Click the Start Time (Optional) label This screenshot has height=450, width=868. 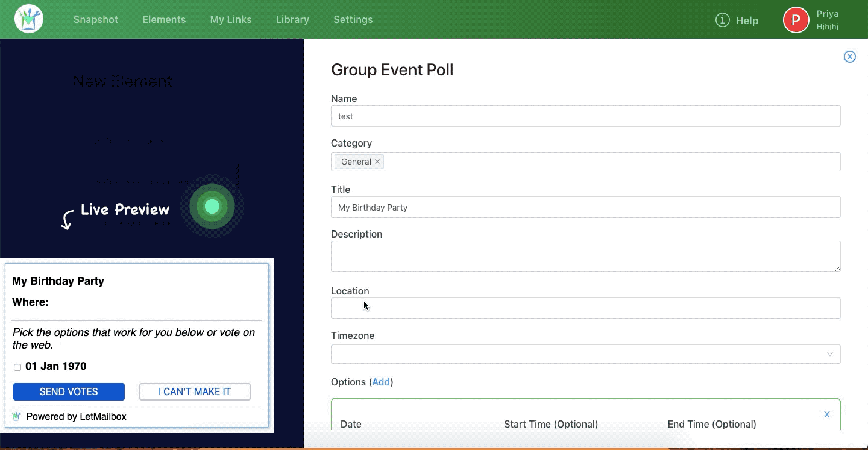[x=551, y=424]
